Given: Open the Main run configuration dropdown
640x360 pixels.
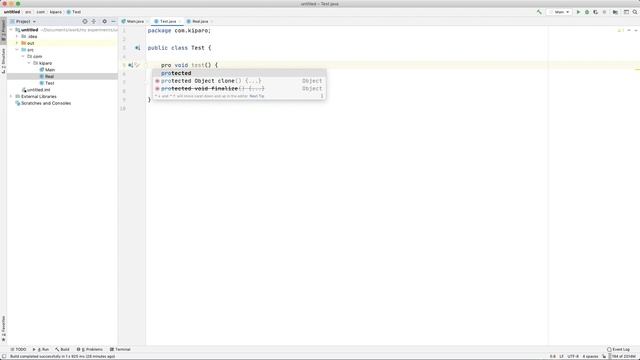Looking at the screenshot, I should tap(560, 12).
